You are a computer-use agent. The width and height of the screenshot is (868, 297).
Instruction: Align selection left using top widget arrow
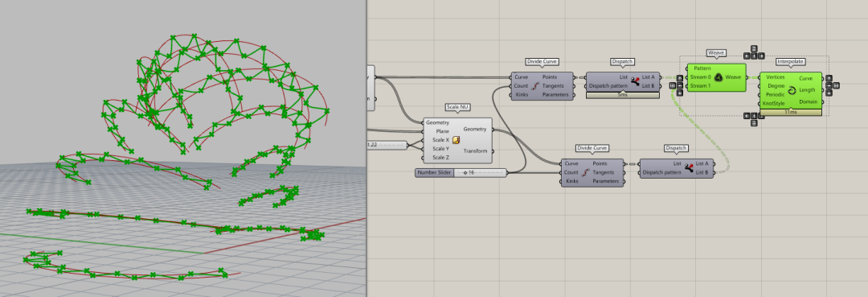click(747, 56)
